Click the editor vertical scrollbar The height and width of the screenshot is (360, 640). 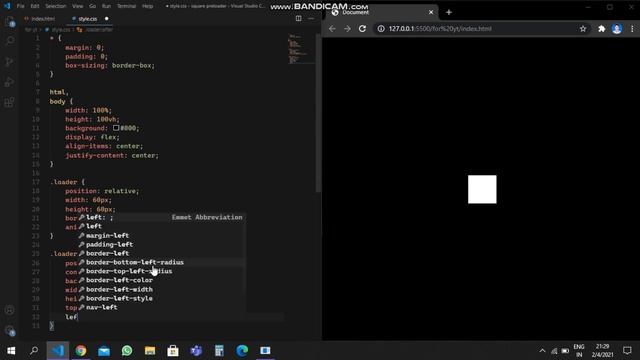coord(318,112)
